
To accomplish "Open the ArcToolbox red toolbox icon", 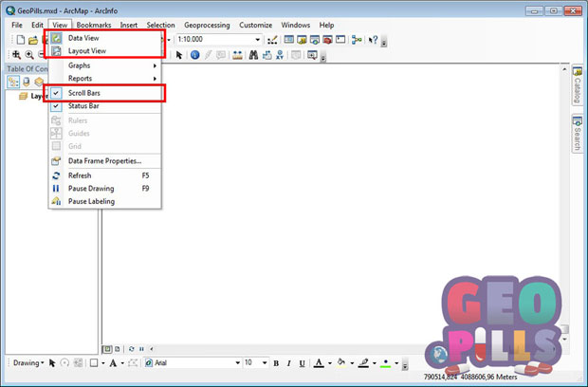I will 327,40.
